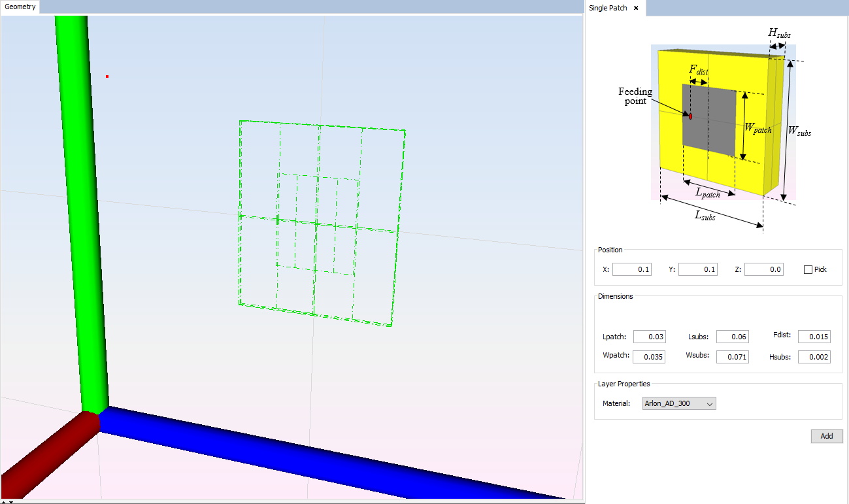Focus the Wpatch dimension field
The height and width of the screenshot is (504, 849).
(649, 357)
